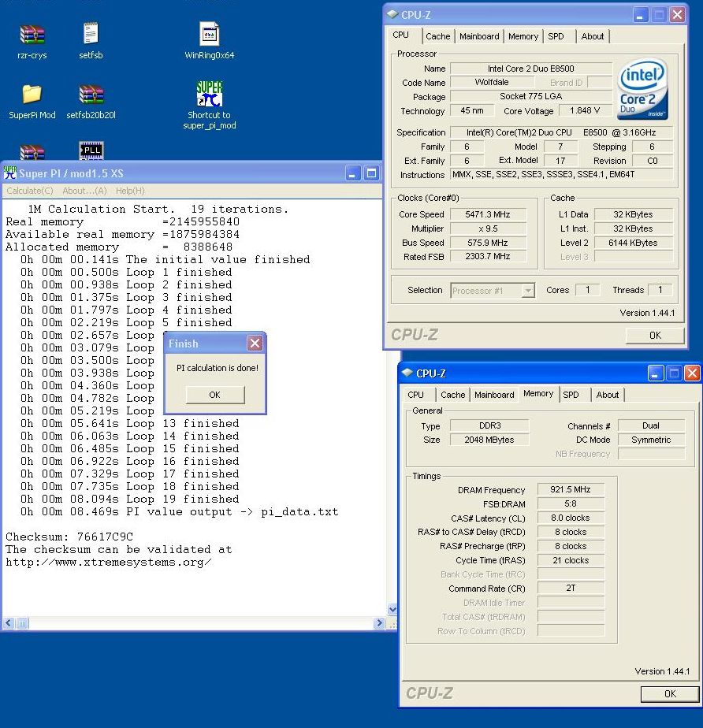Launch Shortcut to super_pi_mod icon

point(210,94)
